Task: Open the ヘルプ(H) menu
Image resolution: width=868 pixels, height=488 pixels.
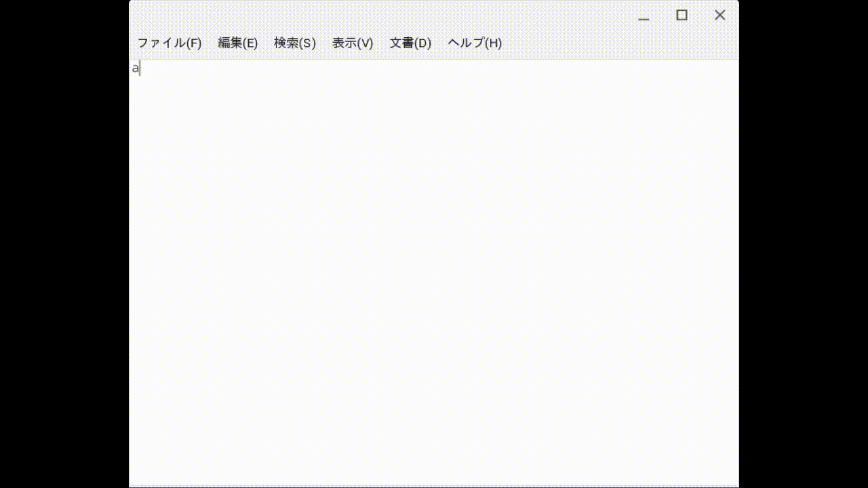Action: 475,43
